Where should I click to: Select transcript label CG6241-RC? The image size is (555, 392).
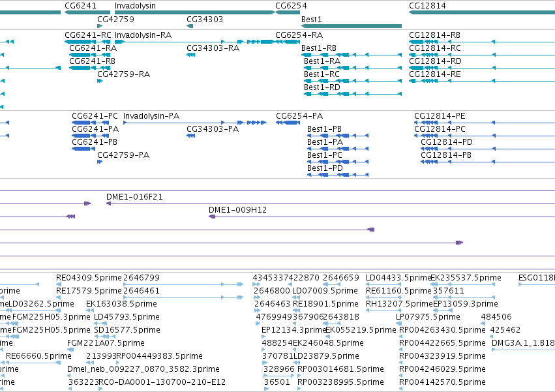click(x=88, y=35)
